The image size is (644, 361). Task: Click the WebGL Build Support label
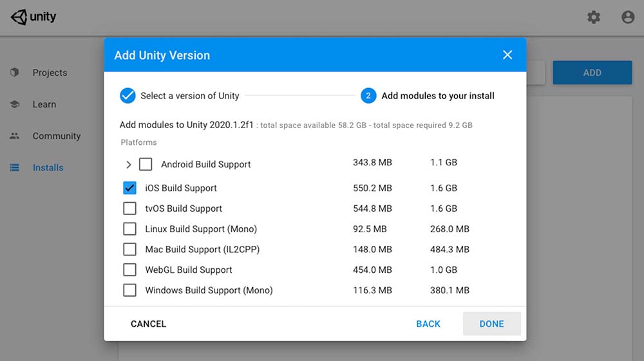(189, 270)
